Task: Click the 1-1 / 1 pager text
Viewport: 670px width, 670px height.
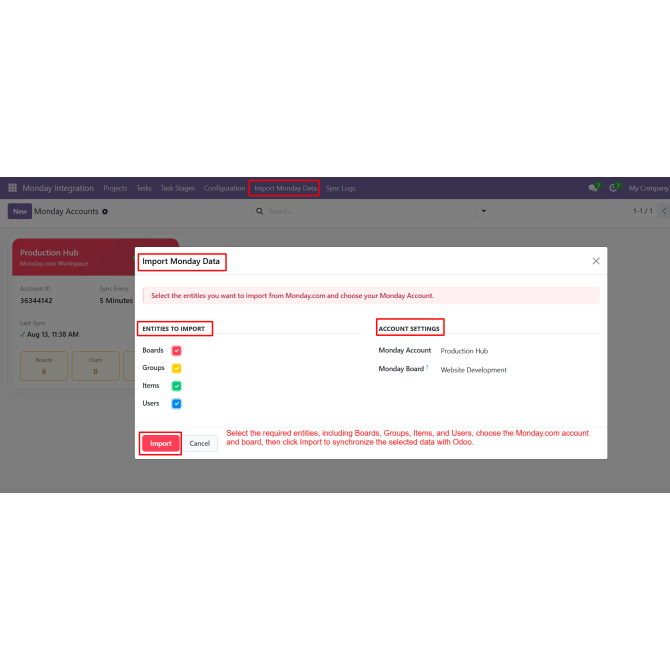Action: (643, 211)
